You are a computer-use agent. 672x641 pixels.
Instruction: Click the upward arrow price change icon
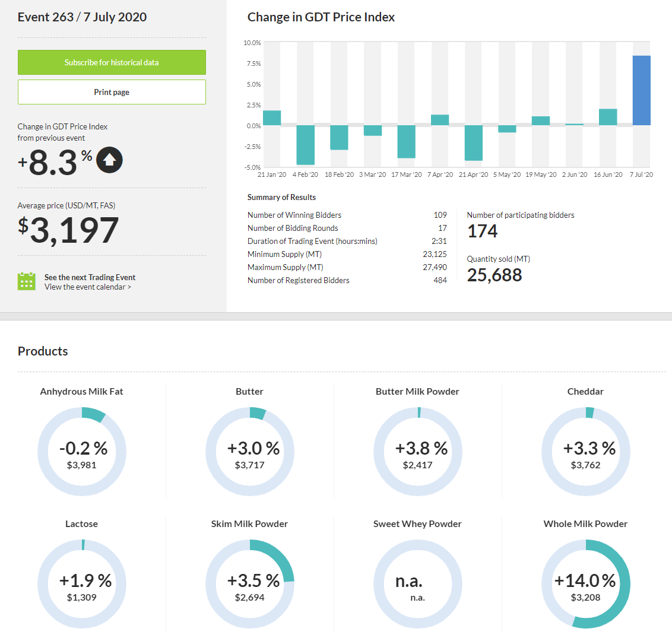tap(109, 160)
